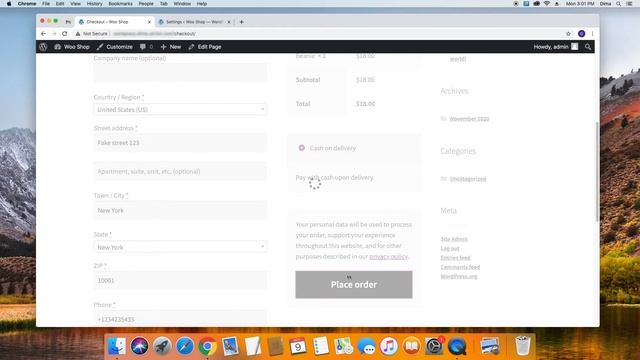Open the Chrome profile avatar
This screenshot has height=360, width=640.
click(x=582, y=34)
